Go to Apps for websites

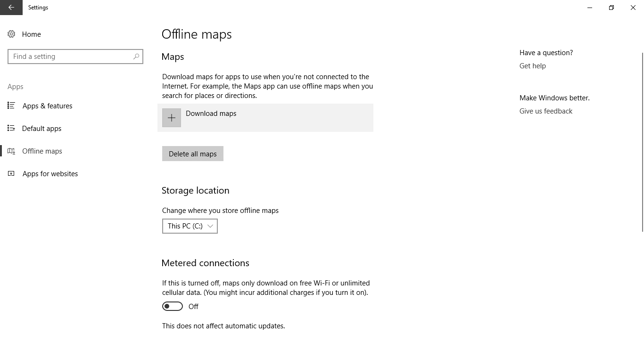tap(50, 174)
